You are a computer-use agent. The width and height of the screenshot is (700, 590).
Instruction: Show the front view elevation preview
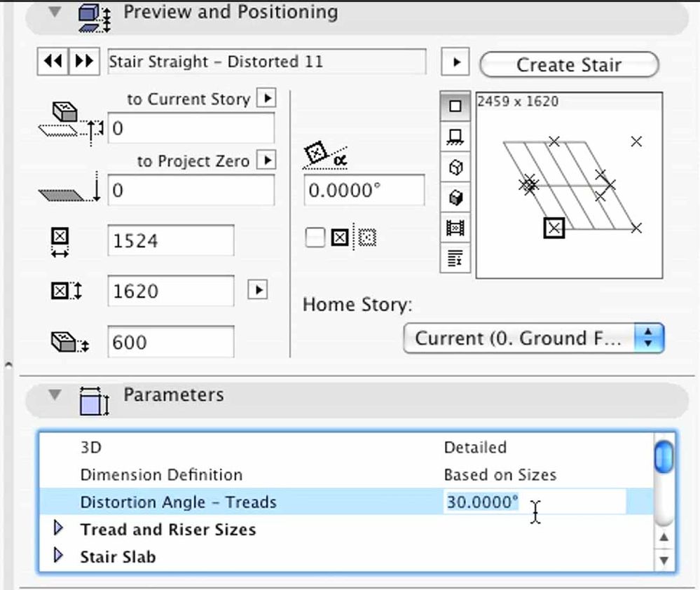click(x=454, y=137)
